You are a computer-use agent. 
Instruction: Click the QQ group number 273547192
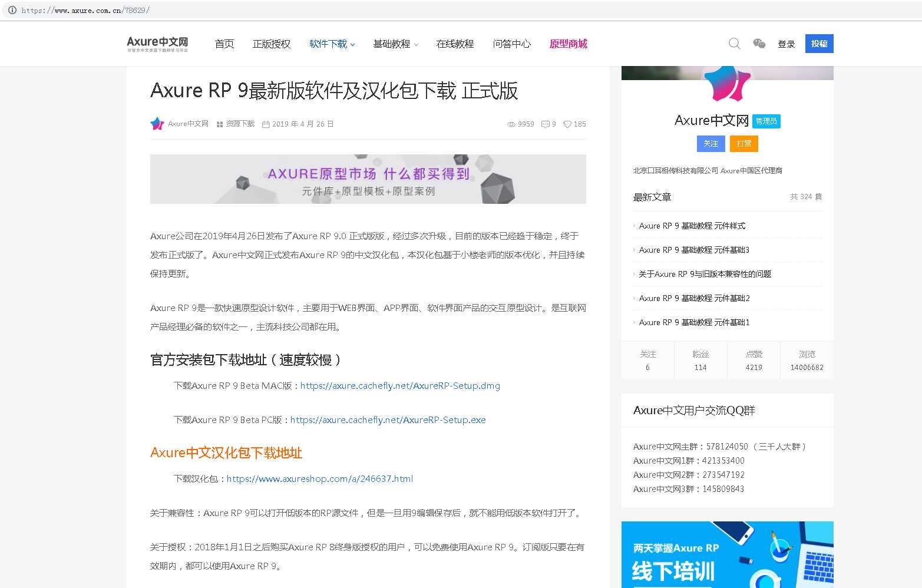click(723, 475)
